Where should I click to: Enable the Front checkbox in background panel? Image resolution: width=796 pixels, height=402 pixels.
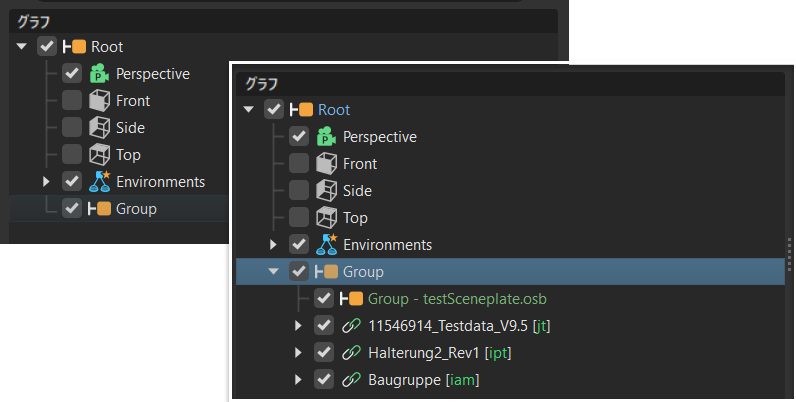(72, 101)
